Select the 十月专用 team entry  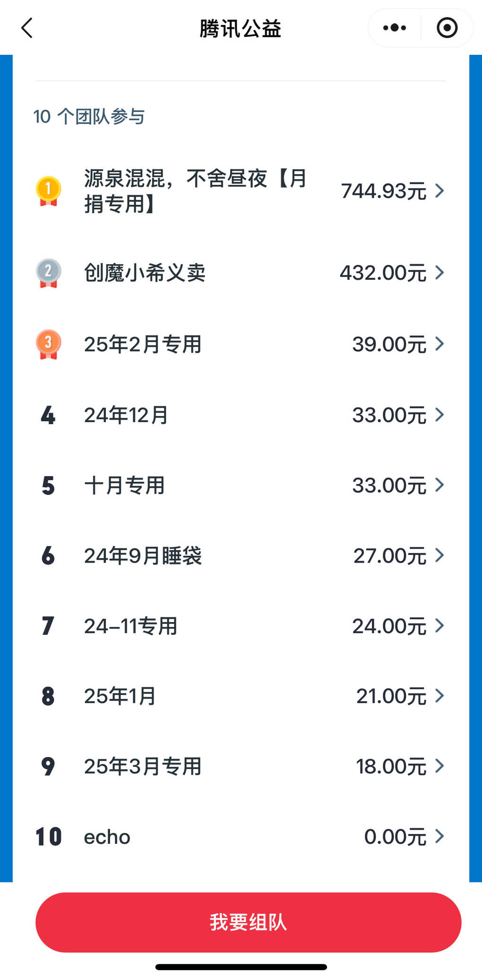coord(241,486)
